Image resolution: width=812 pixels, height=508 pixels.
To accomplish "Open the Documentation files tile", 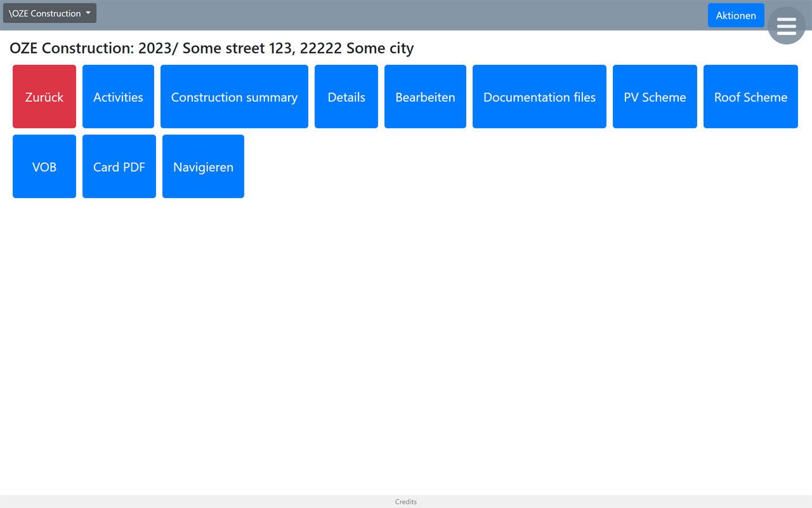I will 539,97.
